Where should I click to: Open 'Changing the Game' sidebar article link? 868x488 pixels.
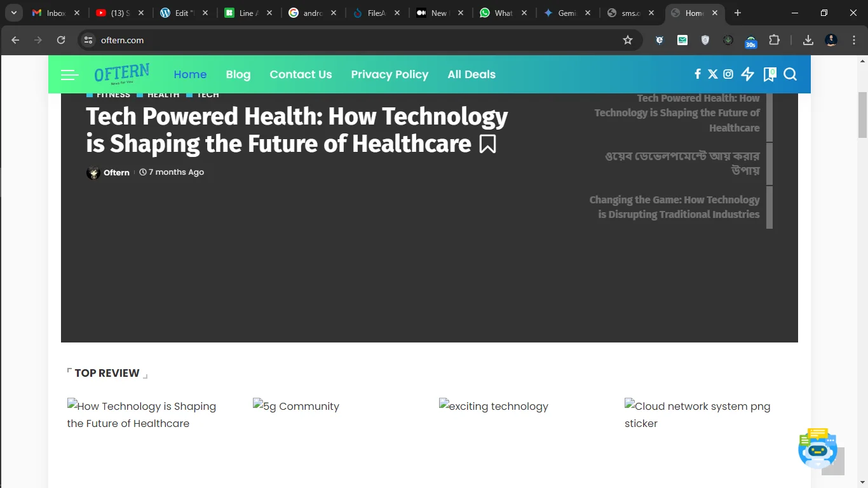[x=675, y=207]
